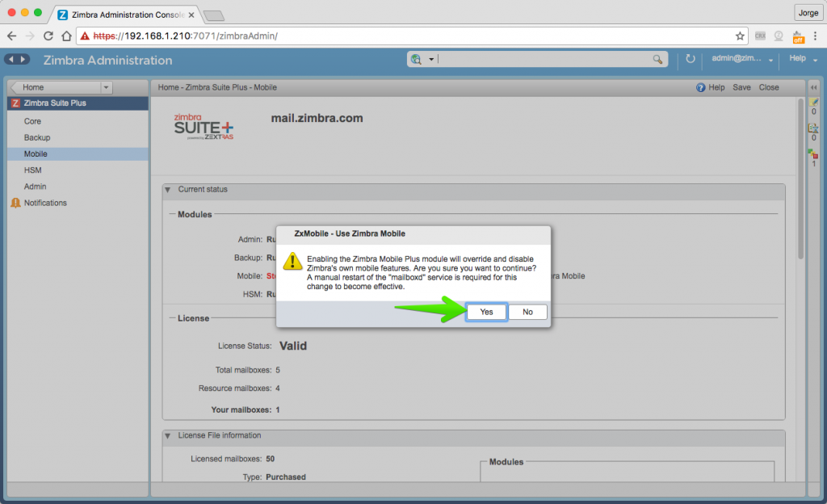
Task: Click Save in the content toolbar
Action: coord(741,87)
